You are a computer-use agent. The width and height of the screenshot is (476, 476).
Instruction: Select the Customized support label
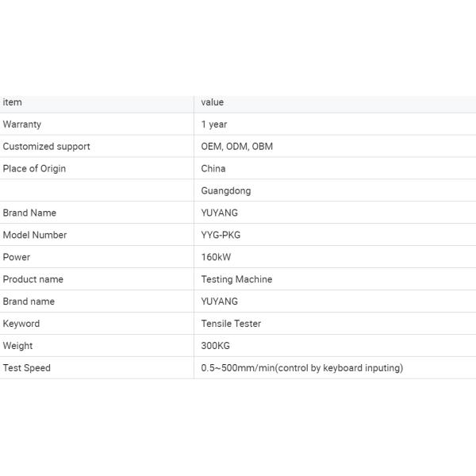click(x=46, y=147)
